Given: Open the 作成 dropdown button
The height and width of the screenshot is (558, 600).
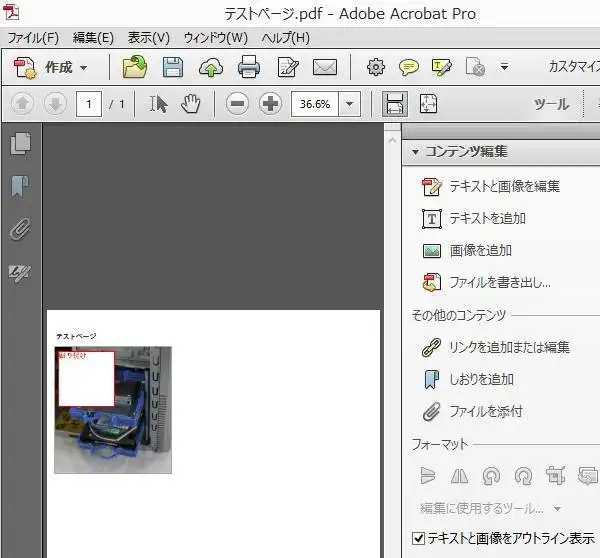Looking at the screenshot, I should point(53,68).
